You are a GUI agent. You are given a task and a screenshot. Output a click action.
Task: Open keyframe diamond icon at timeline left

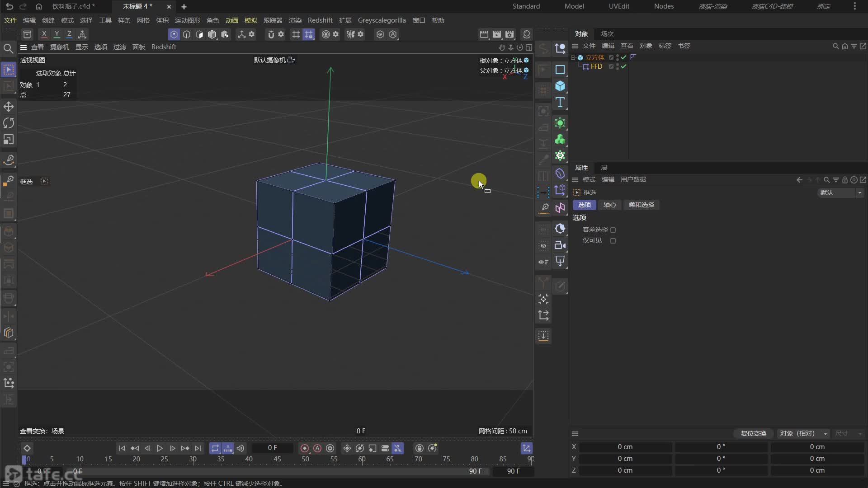tap(27, 448)
